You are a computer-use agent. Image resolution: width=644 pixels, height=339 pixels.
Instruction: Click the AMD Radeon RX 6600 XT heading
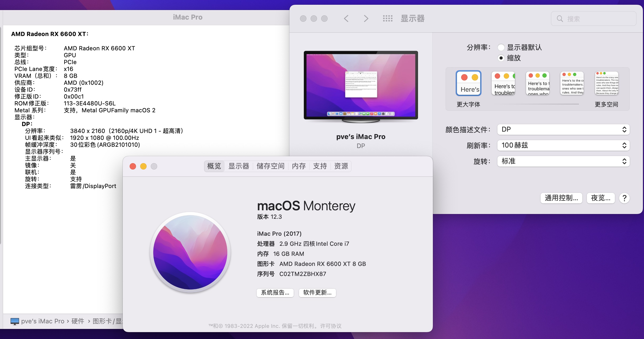tap(50, 34)
